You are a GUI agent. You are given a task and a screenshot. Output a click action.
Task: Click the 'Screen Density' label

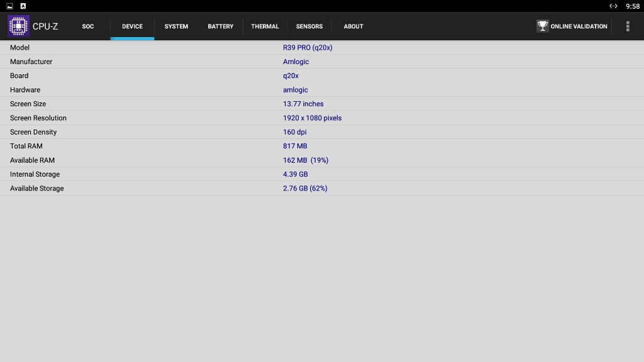point(33,132)
